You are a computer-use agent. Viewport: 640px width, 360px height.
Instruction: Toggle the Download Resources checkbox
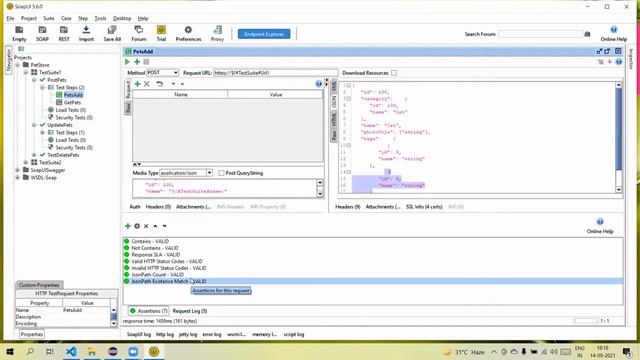pyautogui.click(x=394, y=73)
